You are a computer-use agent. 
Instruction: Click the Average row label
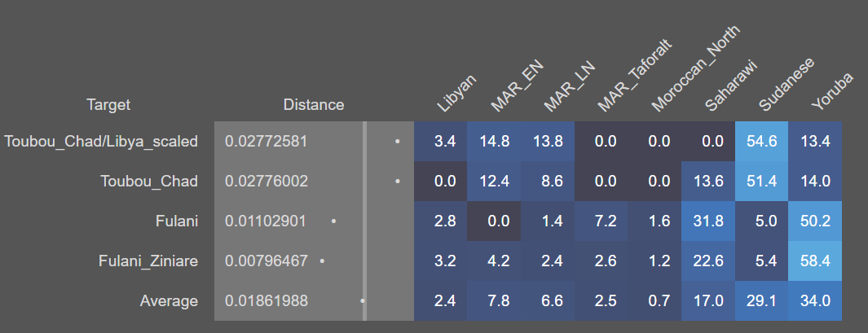(169, 300)
